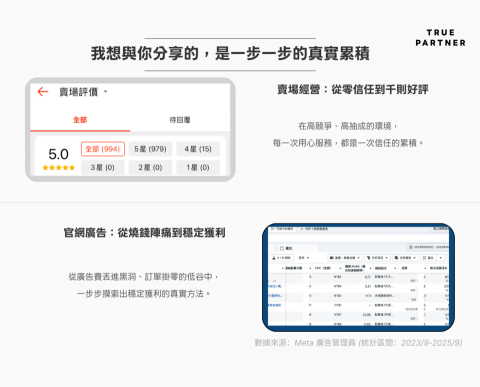Switch to the 待回覆 tab

point(180,120)
